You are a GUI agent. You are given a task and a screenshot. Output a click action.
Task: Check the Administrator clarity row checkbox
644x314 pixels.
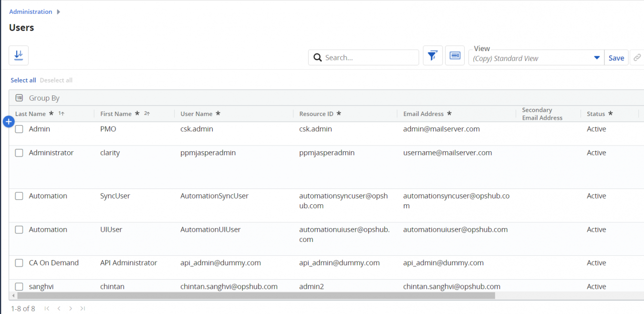[x=19, y=153]
